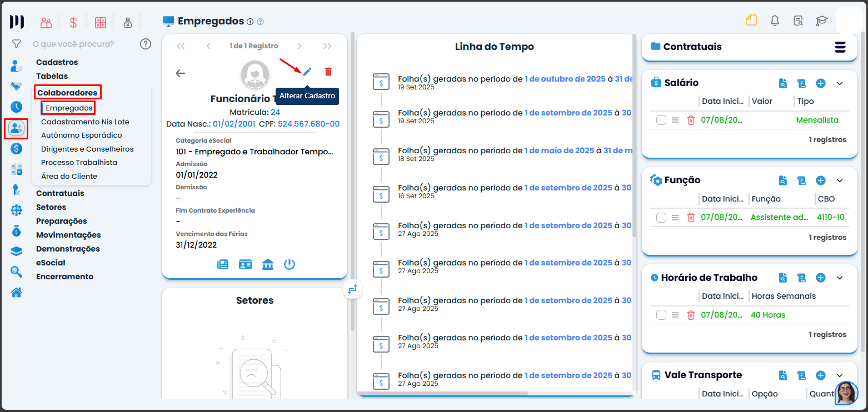This screenshot has width=868, height=412.
Task: Click the '40 Horas' value in Horário de Trabalho
Action: [768, 315]
